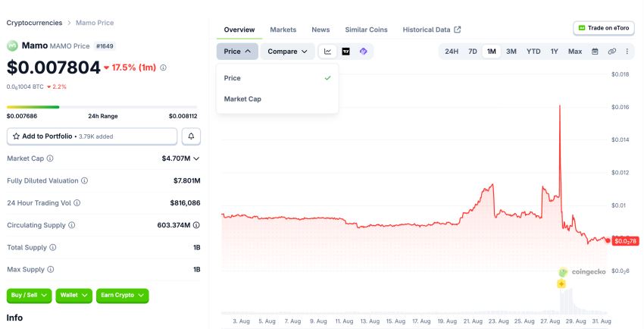The width and height of the screenshot is (644, 329).
Task: Switch to the Markets tab
Action: tap(283, 30)
